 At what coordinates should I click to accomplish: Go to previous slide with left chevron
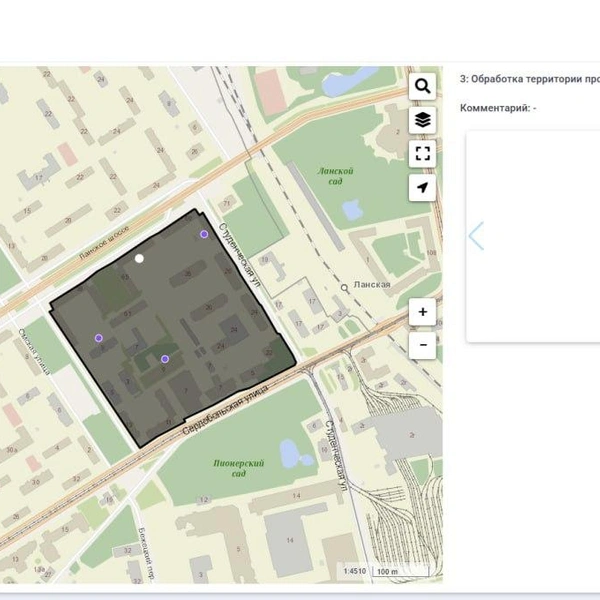476,236
